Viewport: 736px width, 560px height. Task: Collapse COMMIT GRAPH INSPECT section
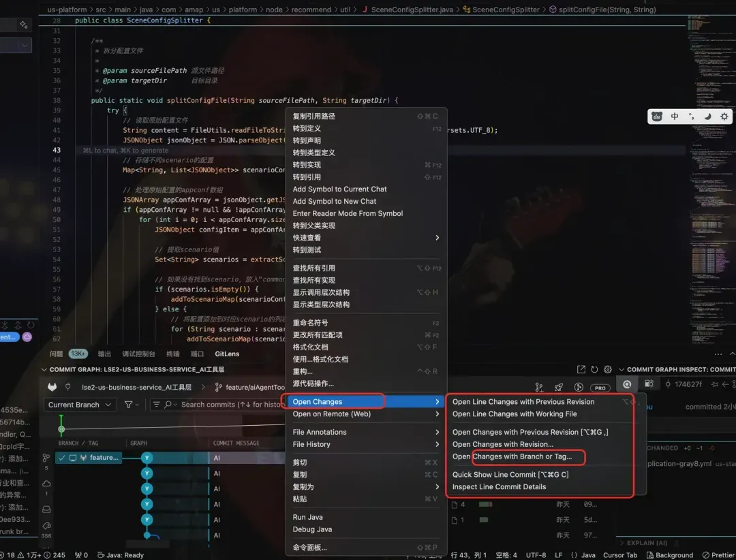pyautogui.click(x=677, y=369)
